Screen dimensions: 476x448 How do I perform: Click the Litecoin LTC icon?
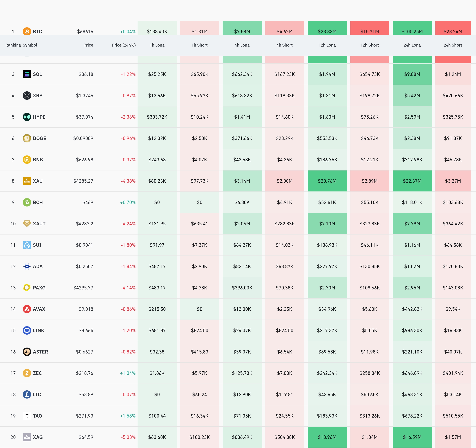[27, 394]
